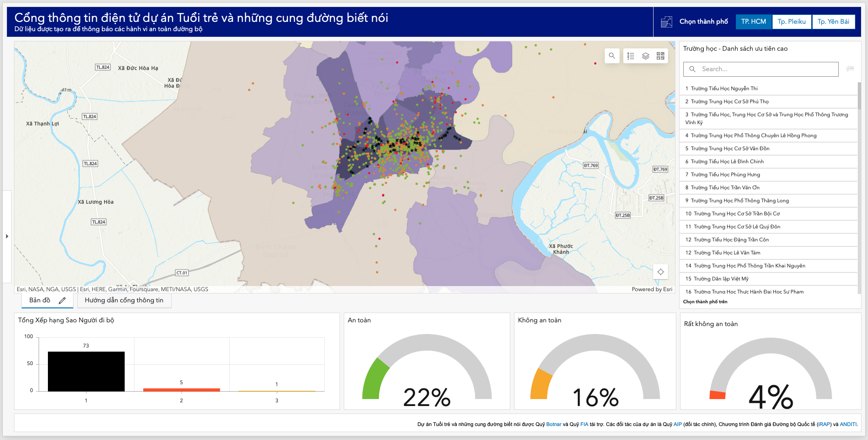Switch the city to Tp. Yên Bái
Image resolution: width=868 pixels, height=440 pixels.
834,21
